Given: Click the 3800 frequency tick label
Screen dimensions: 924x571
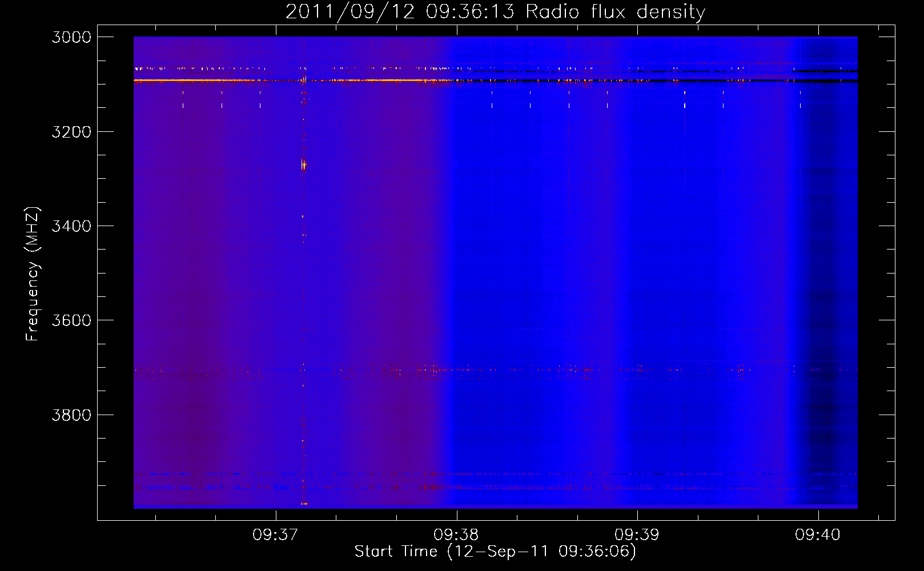Looking at the screenshot, I should tap(71, 415).
